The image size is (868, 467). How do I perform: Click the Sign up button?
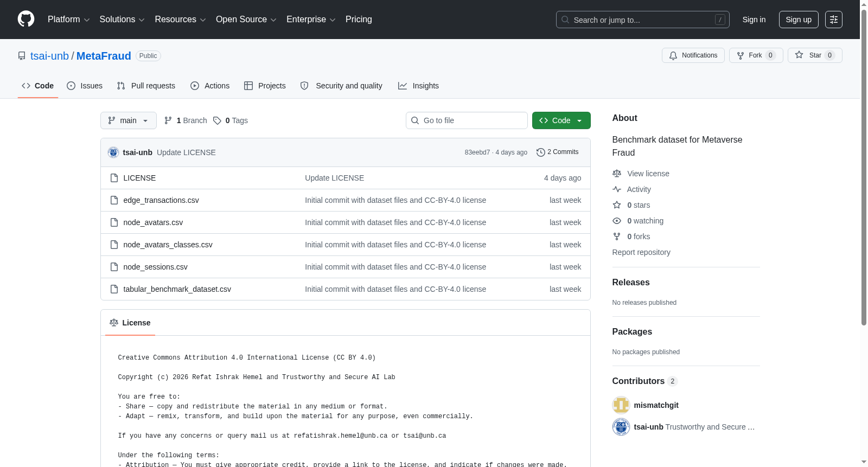tap(799, 20)
